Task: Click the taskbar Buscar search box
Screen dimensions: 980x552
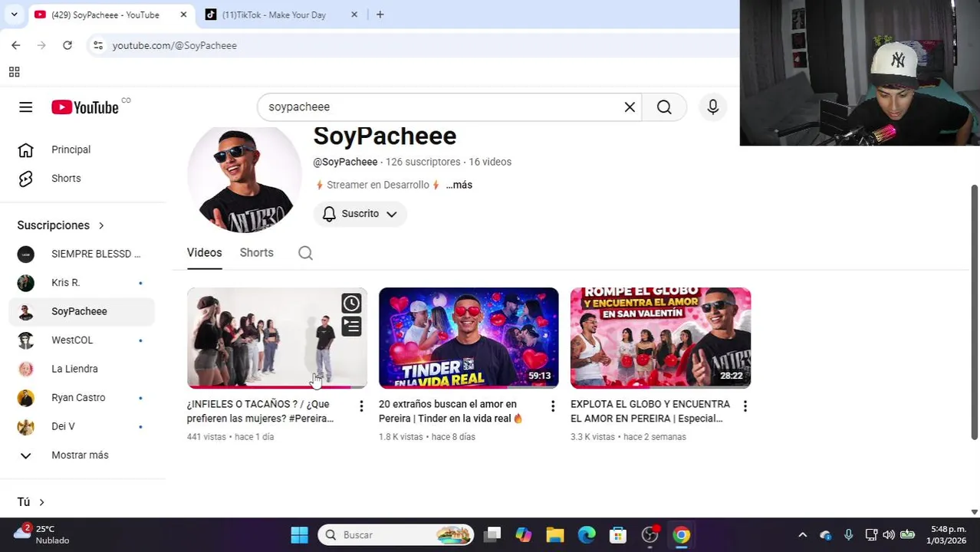Action: tap(396, 535)
